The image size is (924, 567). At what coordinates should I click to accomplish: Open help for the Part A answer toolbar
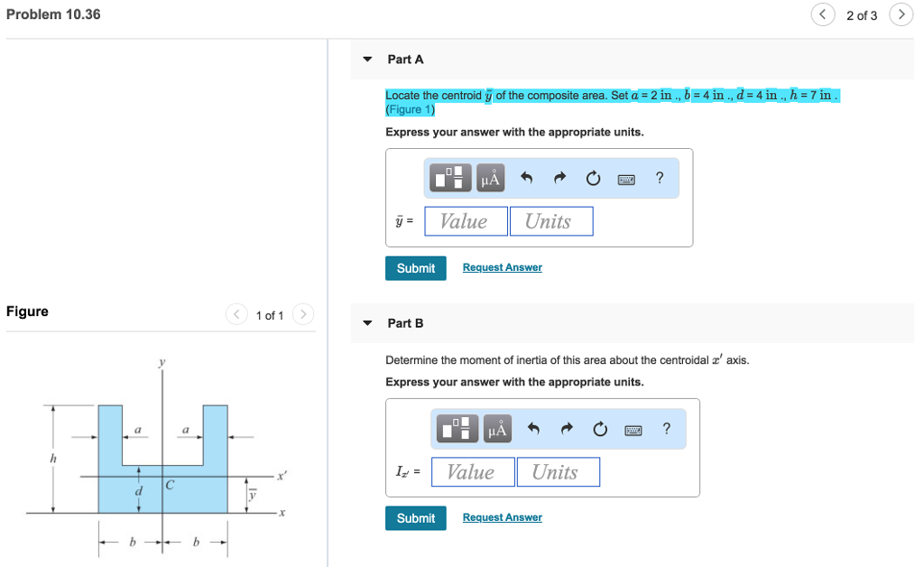coord(658,177)
